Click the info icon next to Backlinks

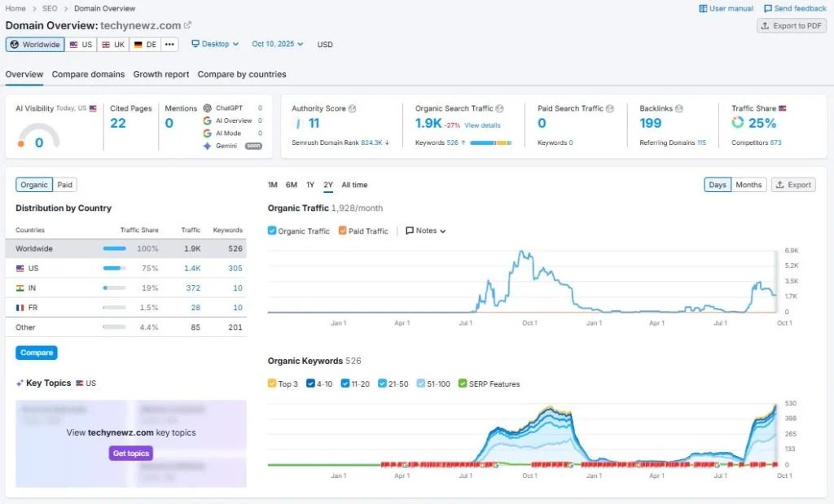(679, 108)
